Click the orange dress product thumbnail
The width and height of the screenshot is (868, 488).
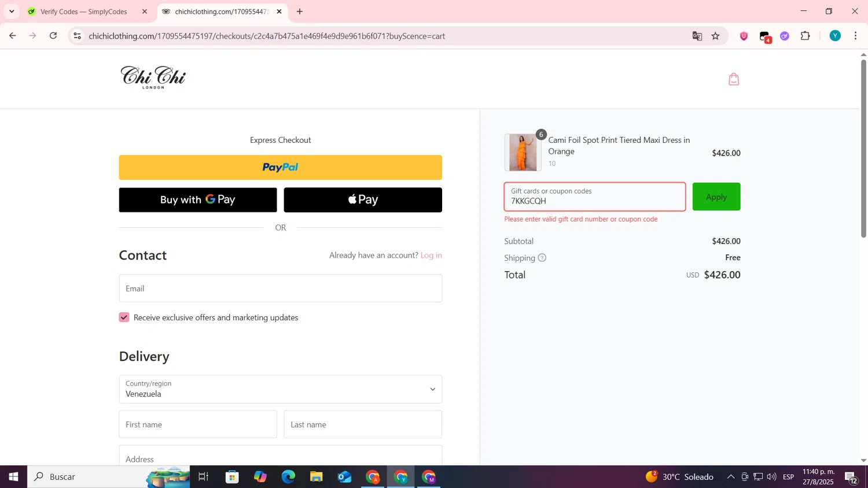pyautogui.click(x=523, y=153)
